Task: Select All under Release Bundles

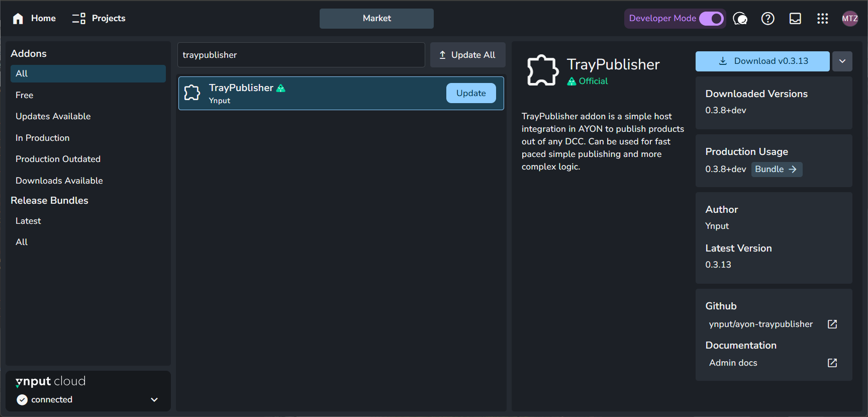Action: pyautogui.click(x=88, y=242)
